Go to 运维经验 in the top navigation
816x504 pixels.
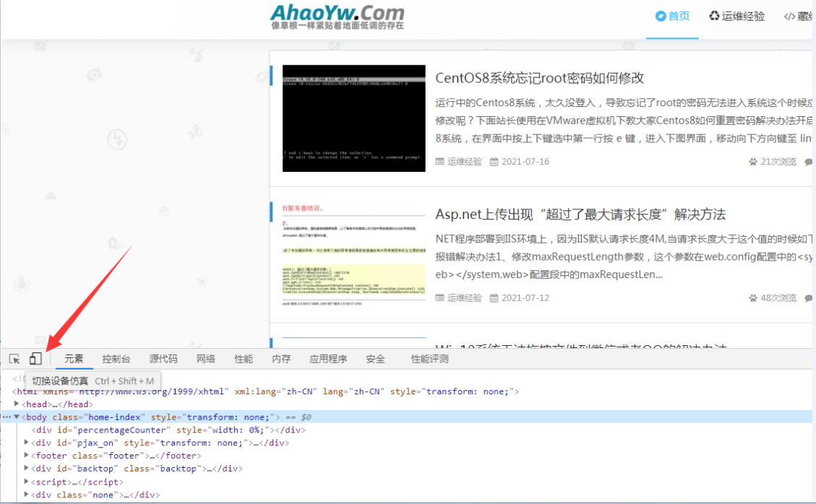[736, 17]
